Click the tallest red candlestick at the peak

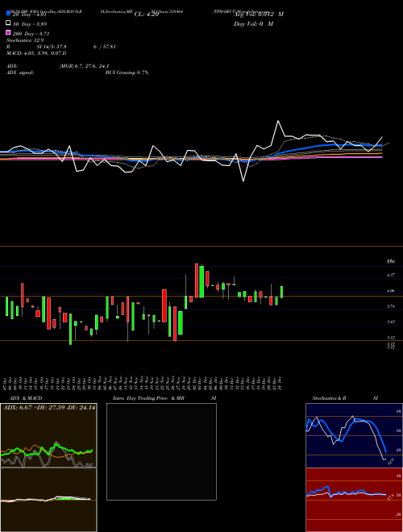point(197,281)
